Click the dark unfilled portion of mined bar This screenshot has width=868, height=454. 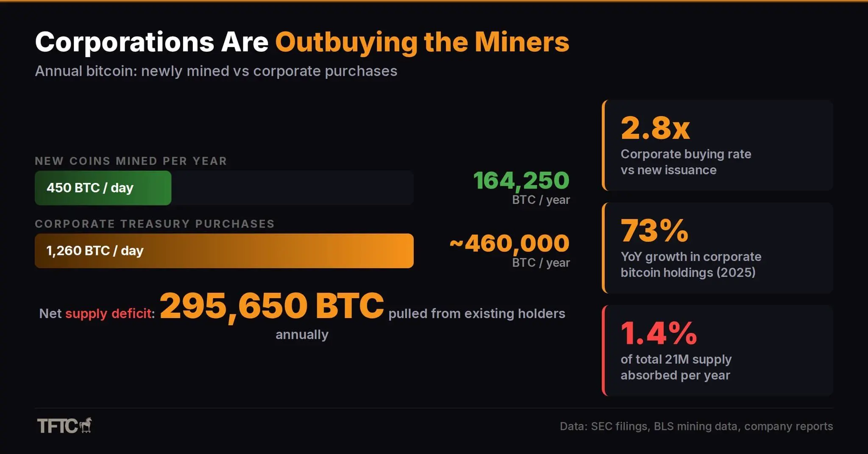tap(292, 188)
